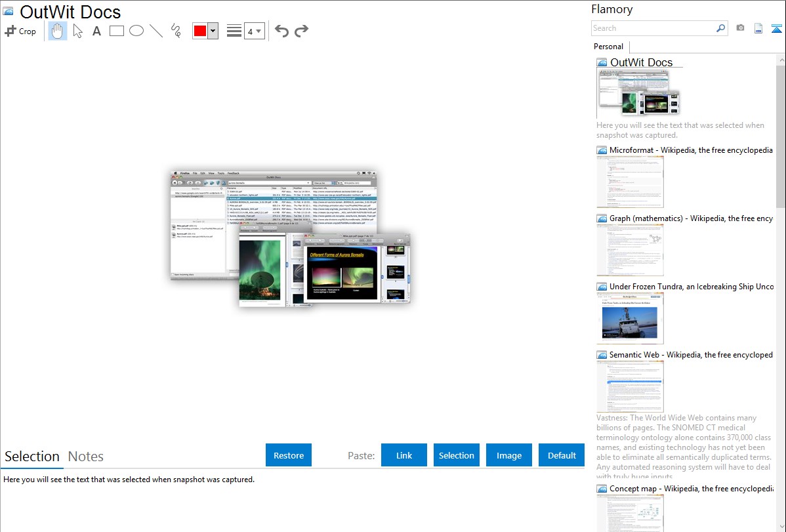The width and height of the screenshot is (786, 532).
Task: Click the large OutWit Docs screenshot preview
Action: (291, 239)
